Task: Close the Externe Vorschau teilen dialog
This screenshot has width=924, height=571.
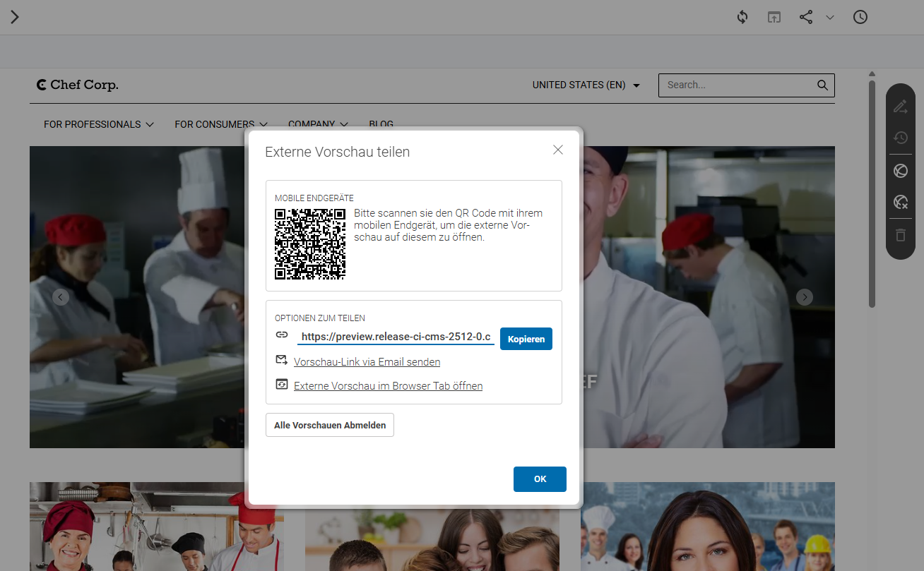Action: pyautogui.click(x=558, y=150)
